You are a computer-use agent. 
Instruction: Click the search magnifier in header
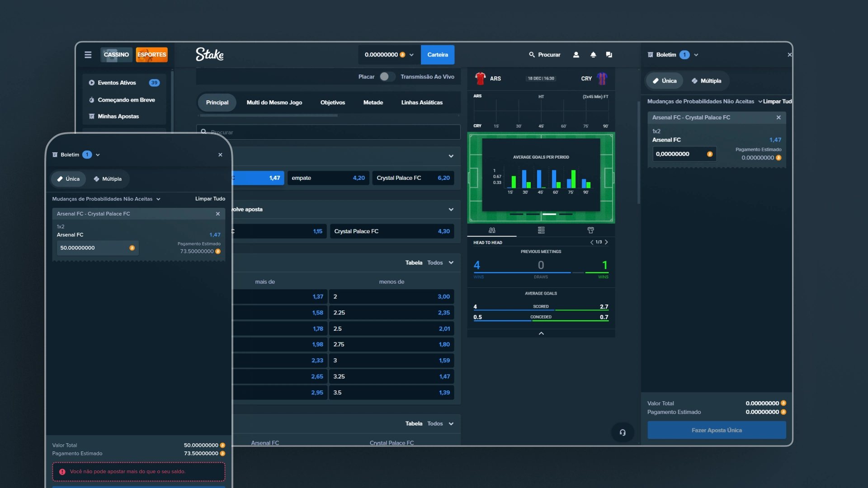[532, 55]
